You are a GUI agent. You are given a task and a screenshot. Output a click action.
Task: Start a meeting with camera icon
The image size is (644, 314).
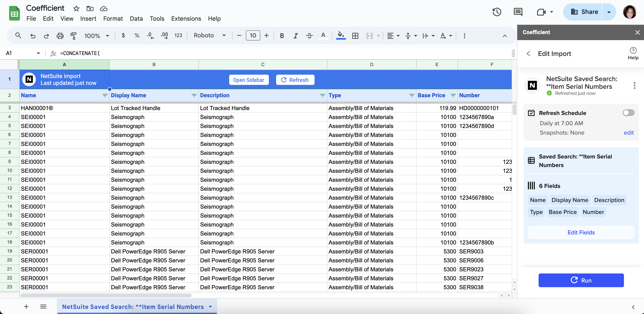click(x=541, y=12)
